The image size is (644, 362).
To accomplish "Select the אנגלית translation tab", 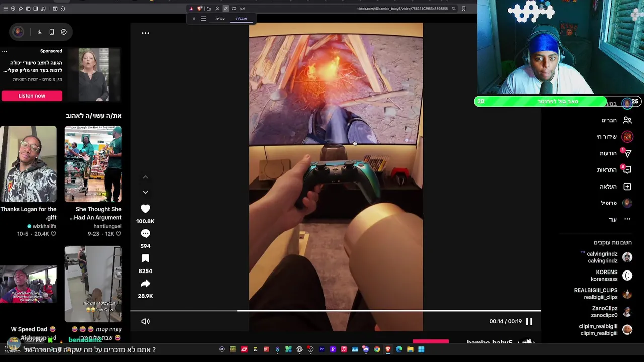I will click(x=242, y=19).
